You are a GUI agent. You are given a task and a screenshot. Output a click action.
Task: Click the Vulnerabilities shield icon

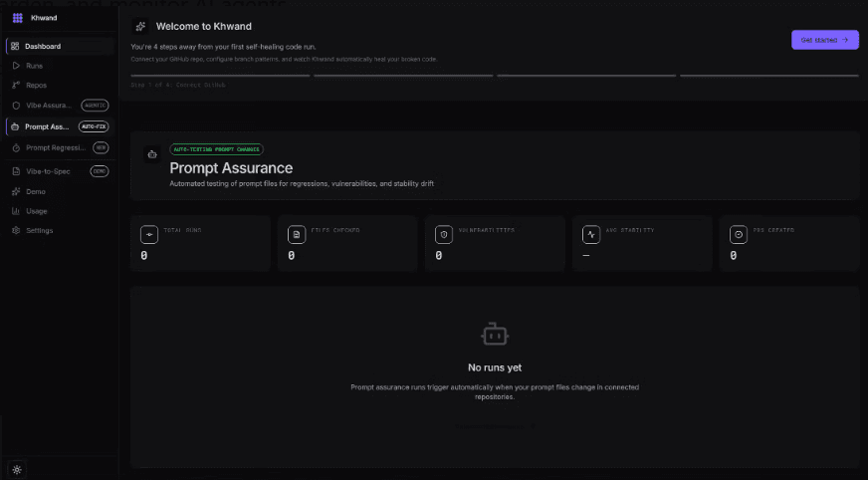(x=443, y=234)
